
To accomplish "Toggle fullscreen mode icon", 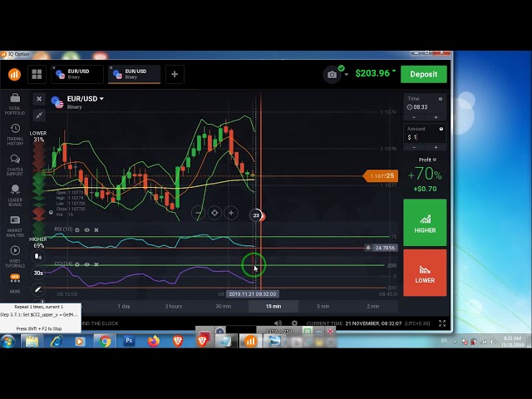I will [x=442, y=323].
